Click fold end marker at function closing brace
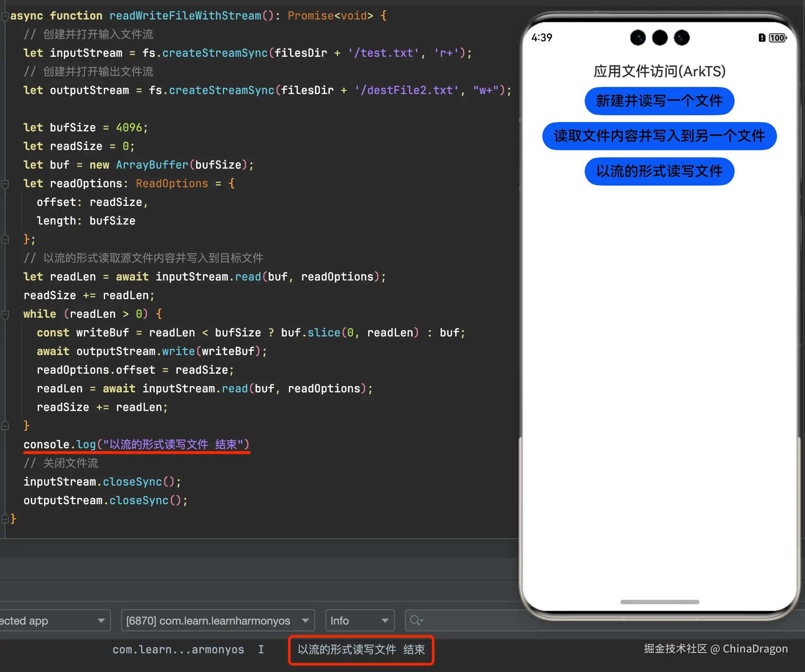The image size is (805, 672). point(5,518)
